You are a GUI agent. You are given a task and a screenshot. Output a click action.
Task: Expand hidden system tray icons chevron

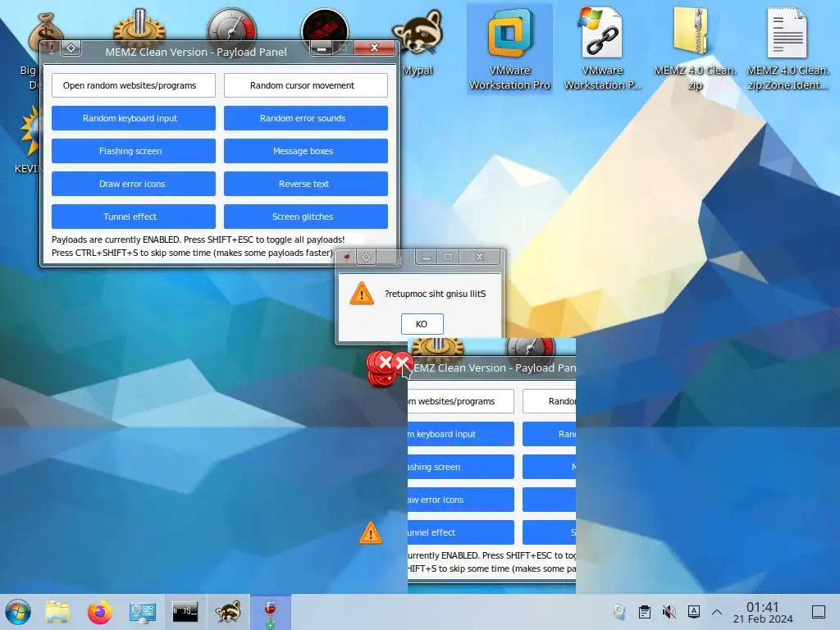pos(717,612)
